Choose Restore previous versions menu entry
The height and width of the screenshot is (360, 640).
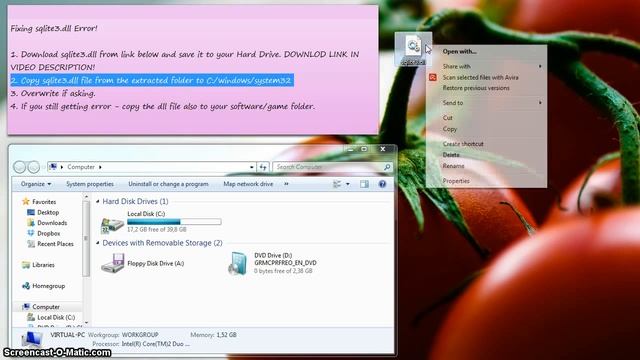[476, 88]
